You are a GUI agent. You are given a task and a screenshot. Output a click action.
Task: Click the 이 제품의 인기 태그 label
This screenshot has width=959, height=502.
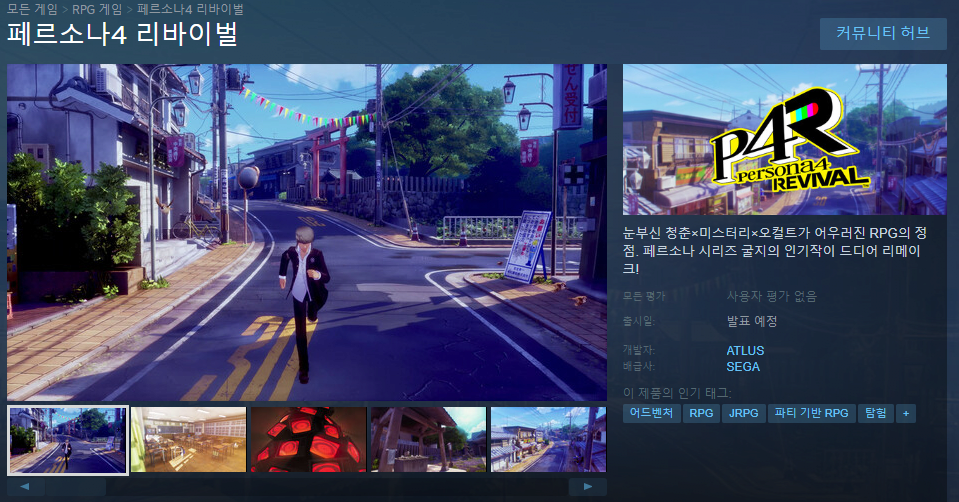[x=677, y=393]
